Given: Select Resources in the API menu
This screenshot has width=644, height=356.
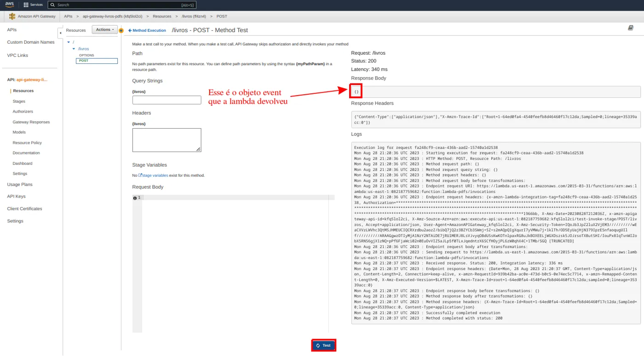Looking at the screenshot, I should 23,91.
